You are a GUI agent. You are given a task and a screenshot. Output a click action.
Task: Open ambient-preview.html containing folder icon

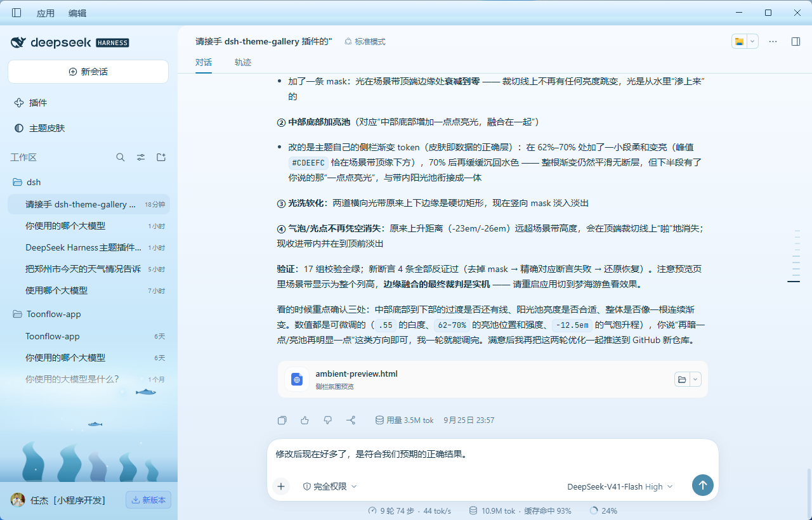[x=682, y=379]
